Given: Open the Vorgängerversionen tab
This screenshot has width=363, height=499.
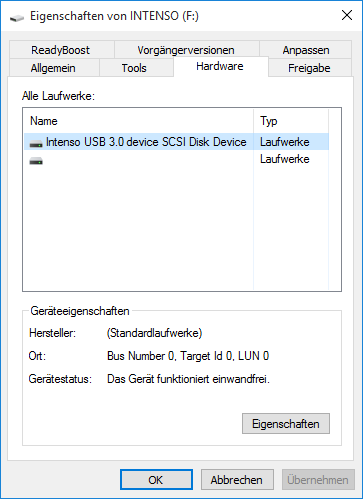Looking at the screenshot, I should (x=186, y=50).
